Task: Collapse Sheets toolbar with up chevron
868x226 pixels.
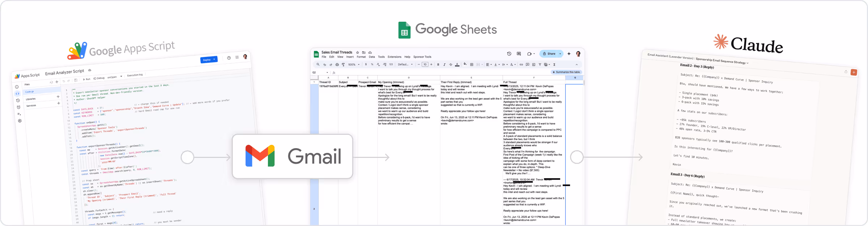Action: coord(577,64)
